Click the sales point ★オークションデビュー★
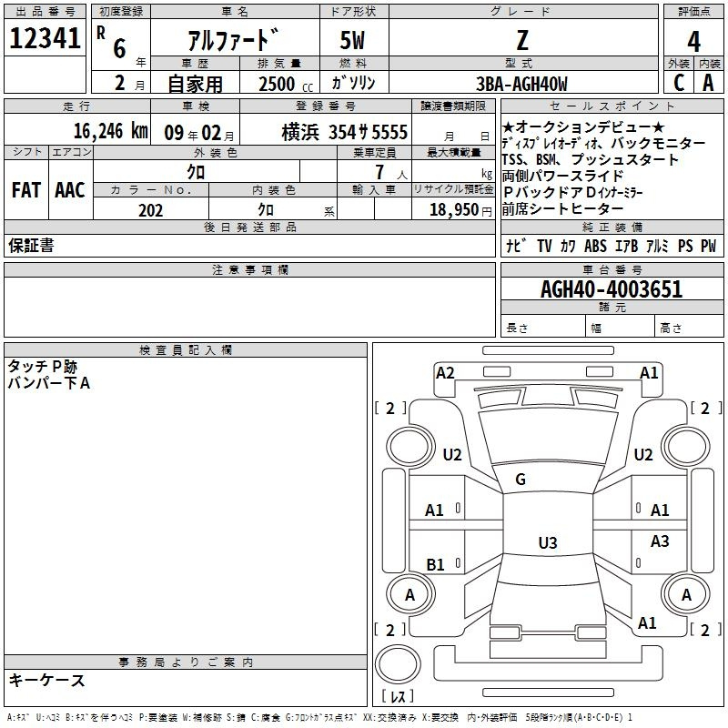 (583, 126)
